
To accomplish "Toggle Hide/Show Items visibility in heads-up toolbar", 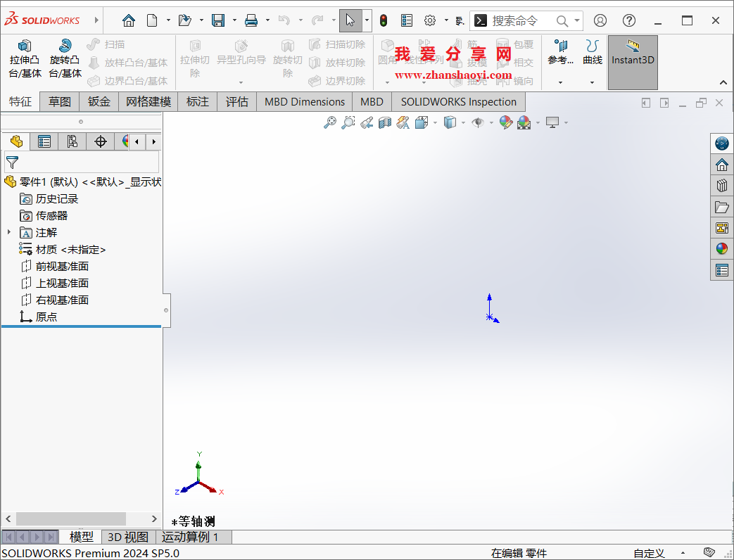I will pos(476,122).
